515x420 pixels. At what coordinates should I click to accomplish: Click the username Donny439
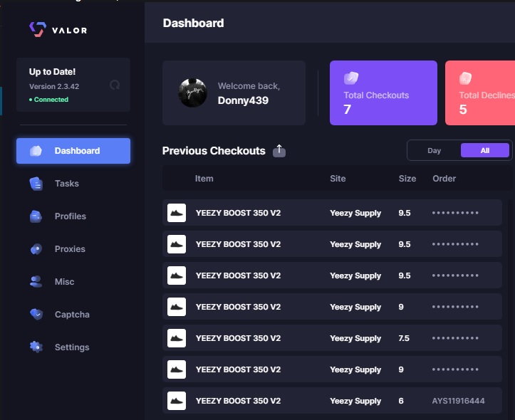point(243,100)
